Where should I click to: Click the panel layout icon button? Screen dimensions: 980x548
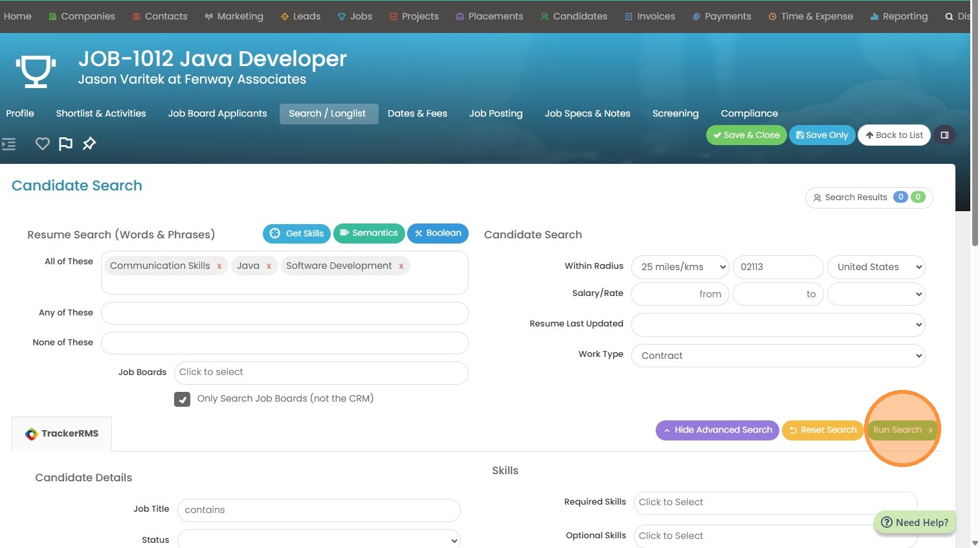tap(944, 135)
